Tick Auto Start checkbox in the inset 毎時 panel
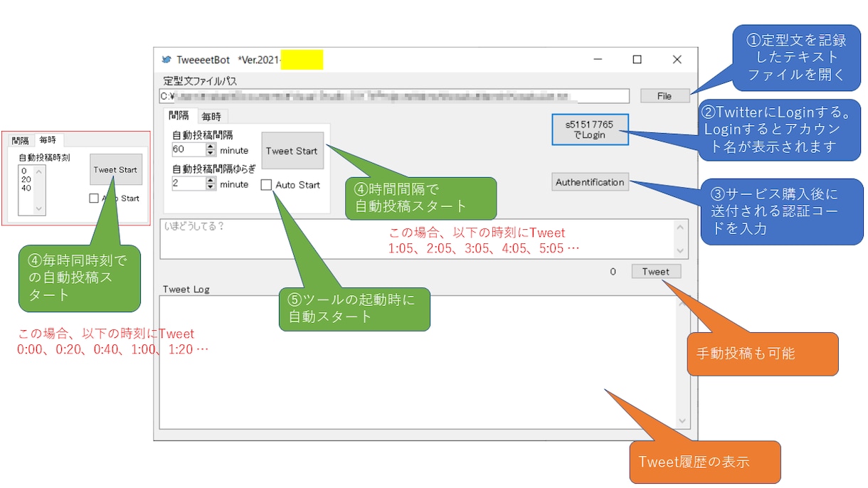The width and height of the screenshot is (868, 488). pos(94,198)
